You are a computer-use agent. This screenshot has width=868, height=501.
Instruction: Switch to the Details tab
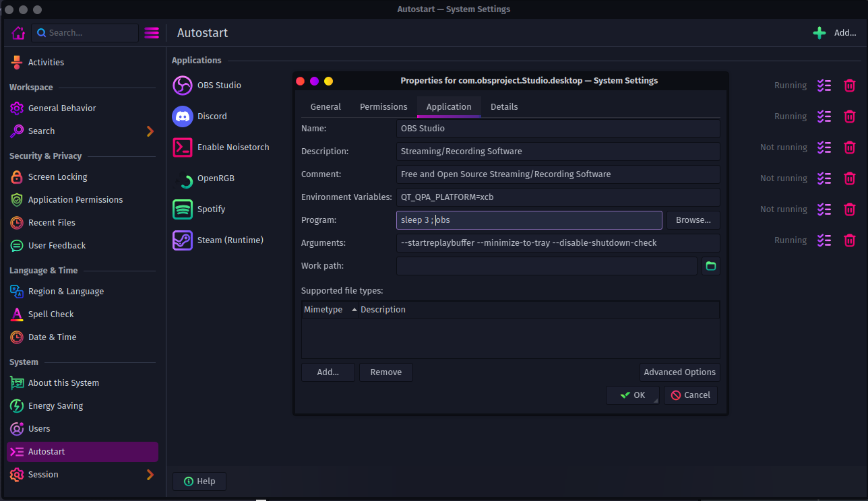click(504, 107)
